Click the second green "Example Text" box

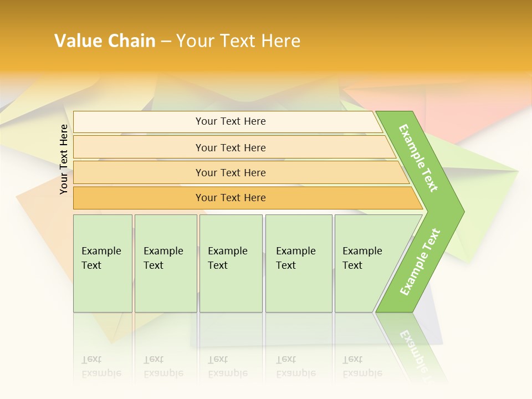165,263
